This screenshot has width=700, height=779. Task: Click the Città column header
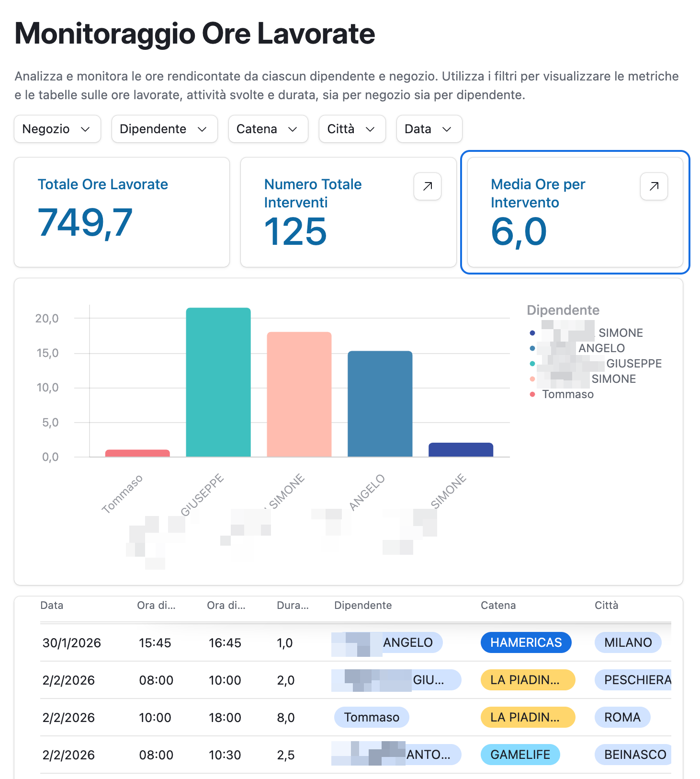coord(606,605)
